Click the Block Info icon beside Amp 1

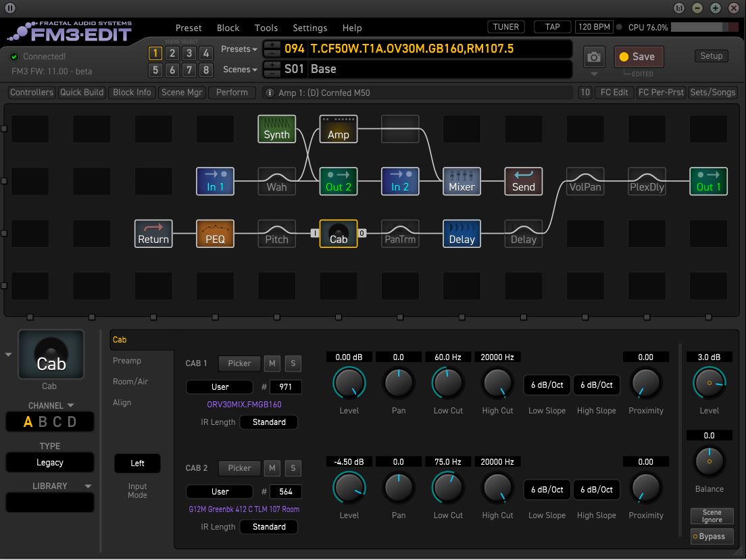pos(270,93)
